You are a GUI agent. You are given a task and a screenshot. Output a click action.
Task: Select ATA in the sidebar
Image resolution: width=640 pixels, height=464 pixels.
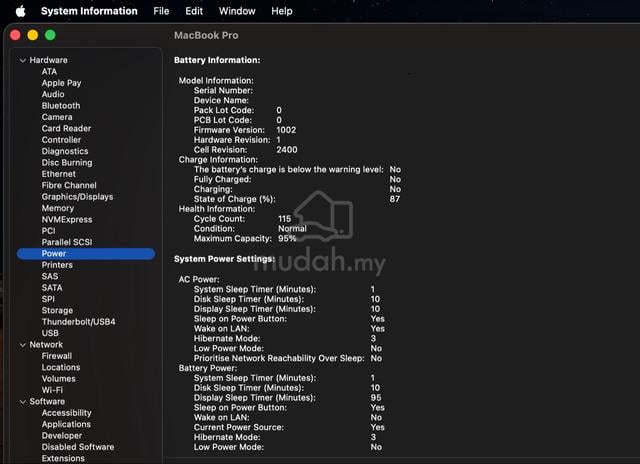49,71
